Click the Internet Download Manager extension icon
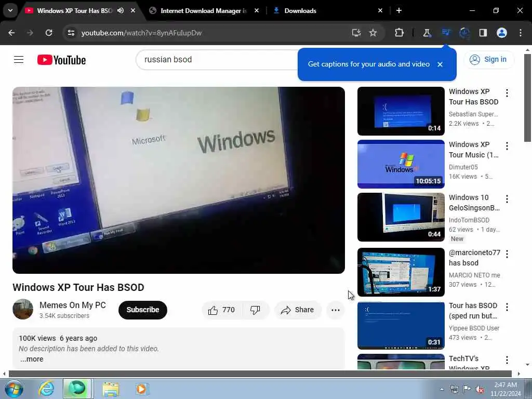The image size is (532, 399). [464, 33]
